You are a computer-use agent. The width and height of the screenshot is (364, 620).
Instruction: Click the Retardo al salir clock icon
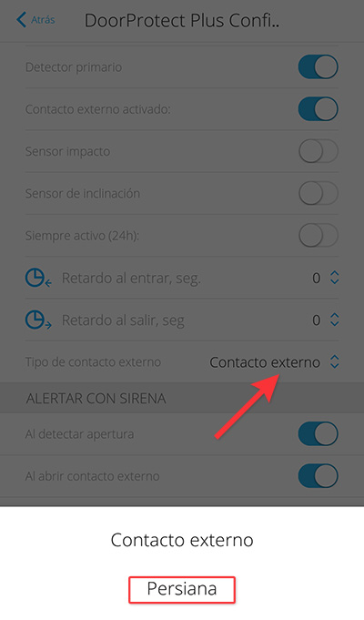point(38,320)
